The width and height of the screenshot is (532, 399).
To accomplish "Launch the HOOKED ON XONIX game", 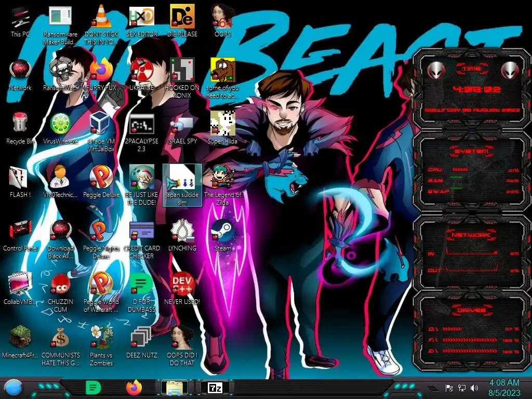I will 182,78.
